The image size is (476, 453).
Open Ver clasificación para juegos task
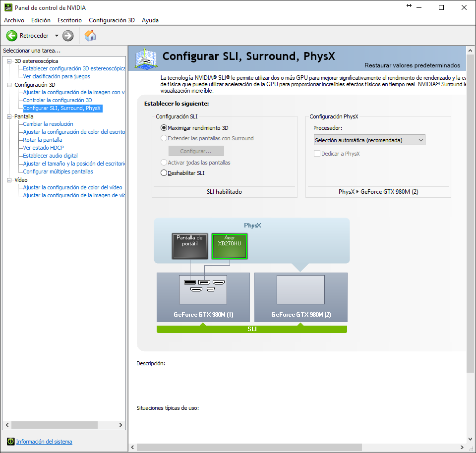(57, 76)
